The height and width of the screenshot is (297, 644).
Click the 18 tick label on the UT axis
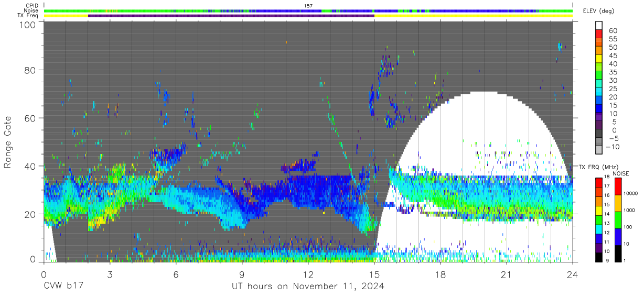(x=441, y=274)
